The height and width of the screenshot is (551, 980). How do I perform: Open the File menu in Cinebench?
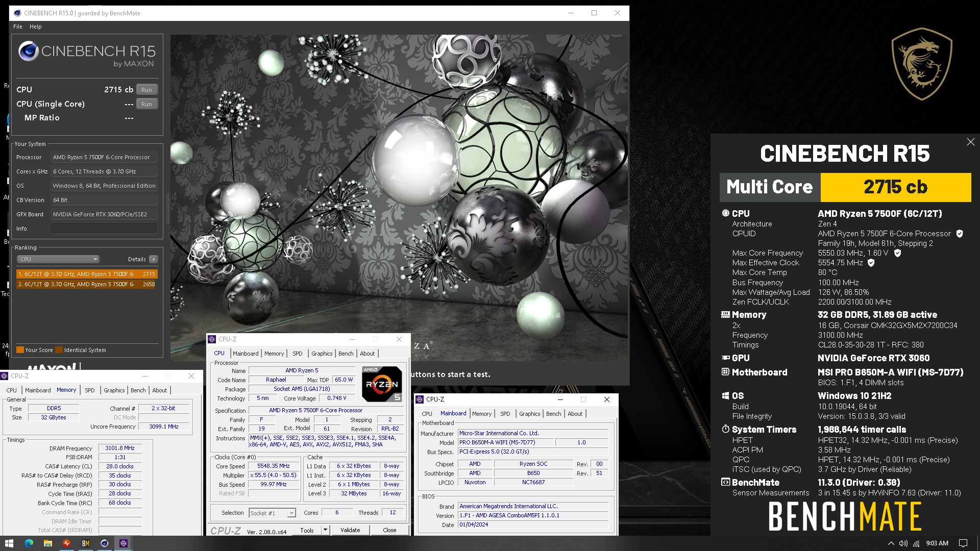(x=18, y=27)
